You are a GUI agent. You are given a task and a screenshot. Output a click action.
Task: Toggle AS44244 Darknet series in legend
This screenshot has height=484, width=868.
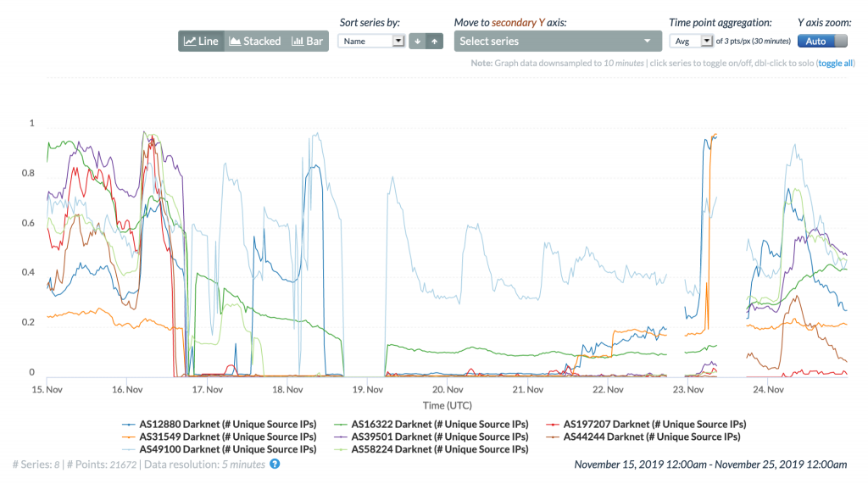tap(643, 437)
